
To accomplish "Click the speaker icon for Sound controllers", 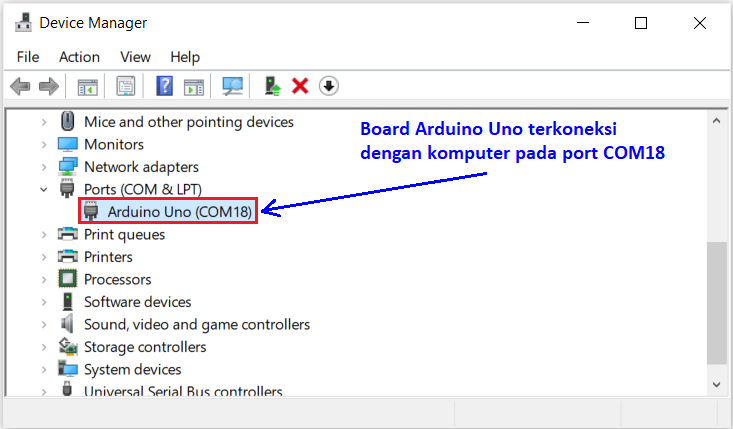I will tap(67, 323).
